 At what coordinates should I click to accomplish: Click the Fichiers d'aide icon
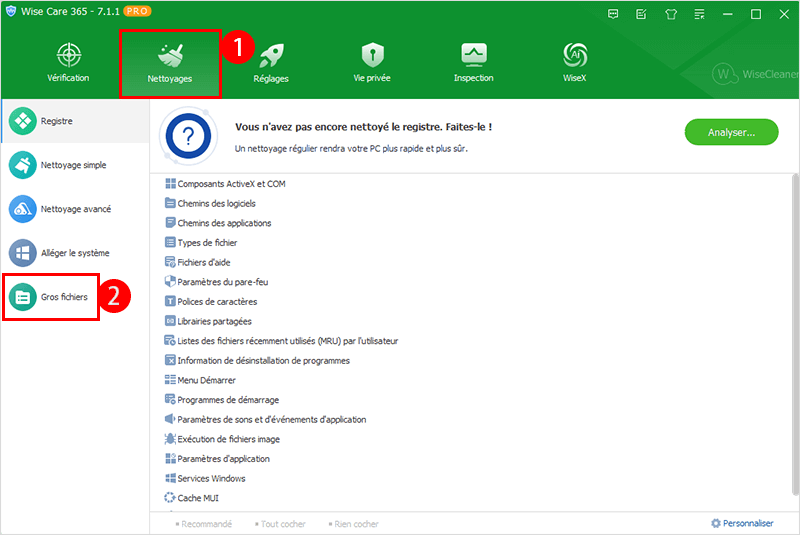[170, 262]
